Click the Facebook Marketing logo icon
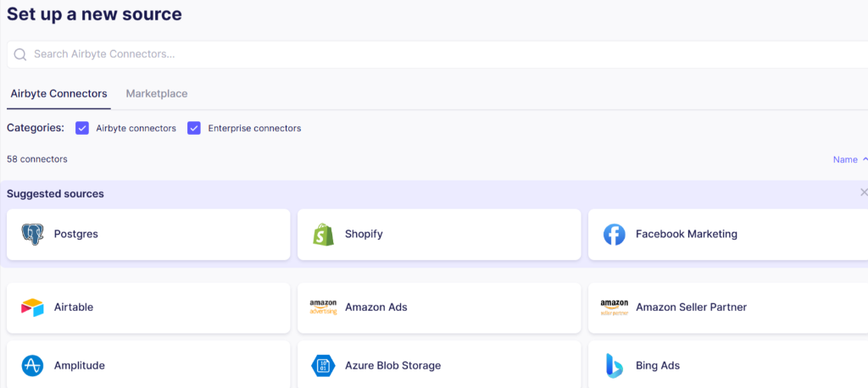This screenshot has height=388, width=868. 614,235
